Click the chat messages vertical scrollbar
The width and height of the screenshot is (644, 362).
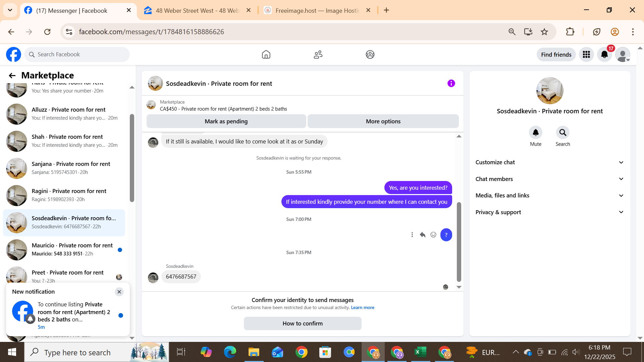[459, 241]
